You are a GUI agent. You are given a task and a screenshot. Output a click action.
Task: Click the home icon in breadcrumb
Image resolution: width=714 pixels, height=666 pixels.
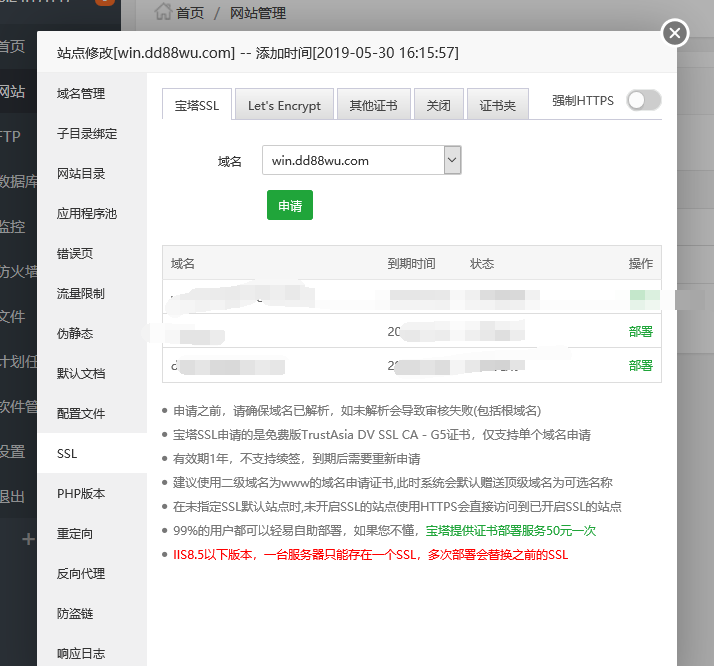pyautogui.click(x=163, y=12)
